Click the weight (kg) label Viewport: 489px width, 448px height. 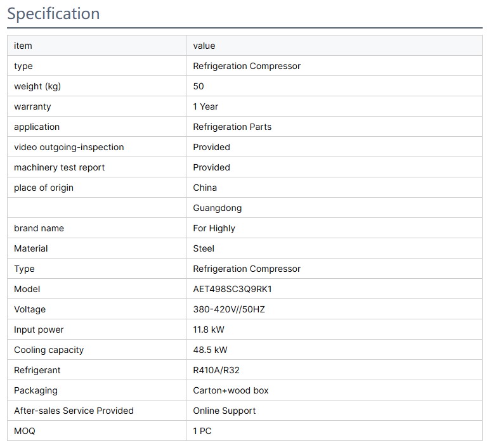pyautogui.click(x=37, y=86)
